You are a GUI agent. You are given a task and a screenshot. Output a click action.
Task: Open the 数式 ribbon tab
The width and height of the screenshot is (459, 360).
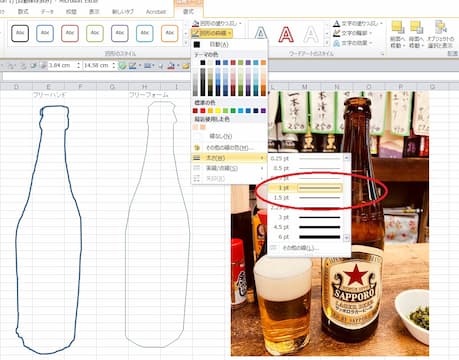(23, 11)
